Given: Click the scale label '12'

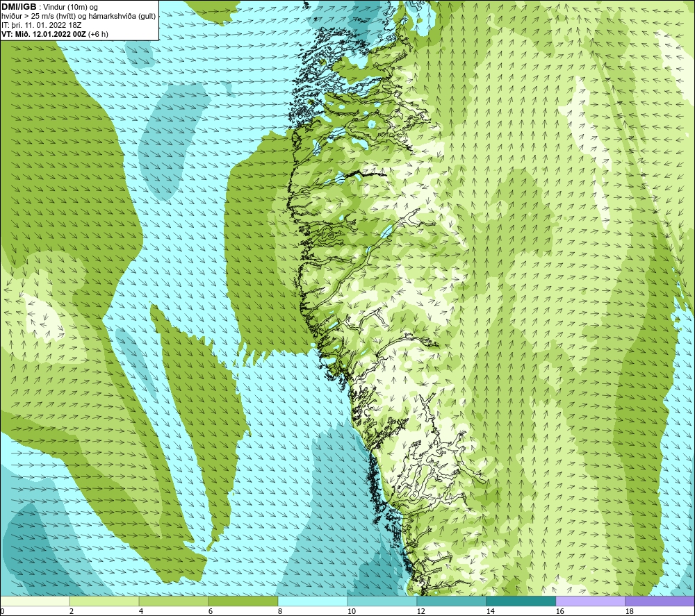Looking at the screenshot, I should 420,612.
